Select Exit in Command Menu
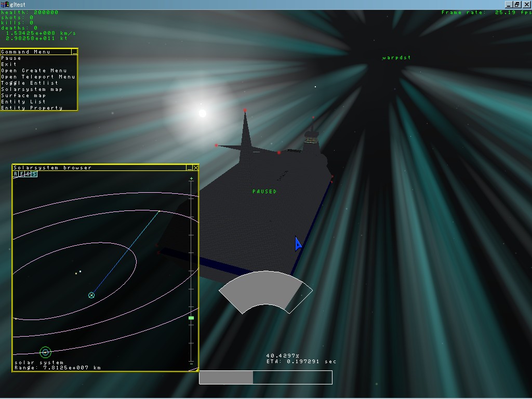This screenshot has height=399, width=532. click(x=39, y=64)
